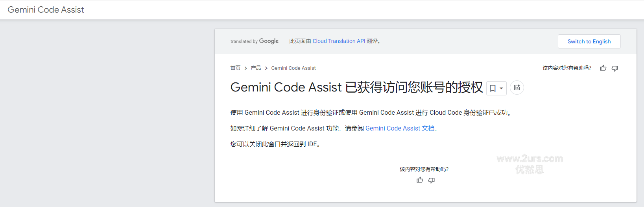Click the breadcrumb chevron after 产品

click(x=266, y=68)
